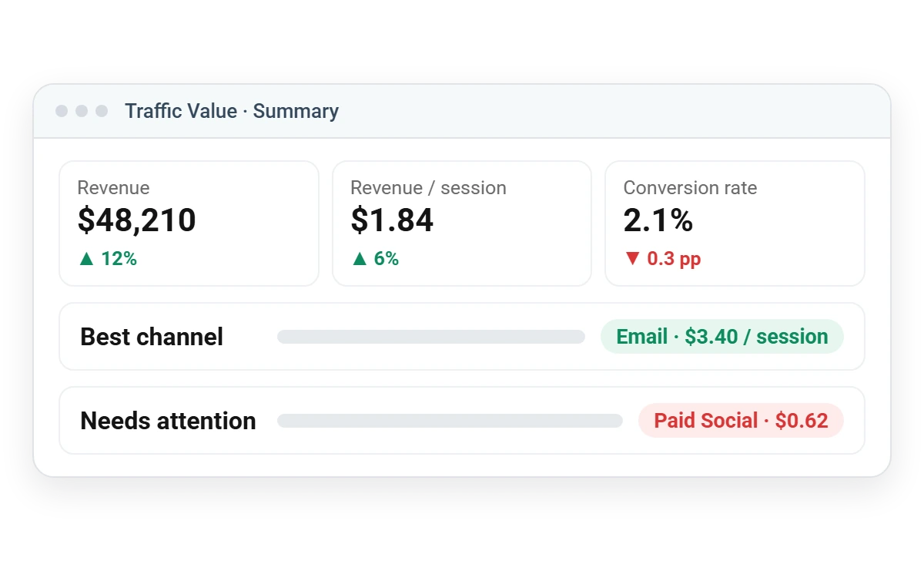The height and width of the screenshot is (561, 924).
Task: Click the 0.3 pp change indicator
Action: coord(663,259)
